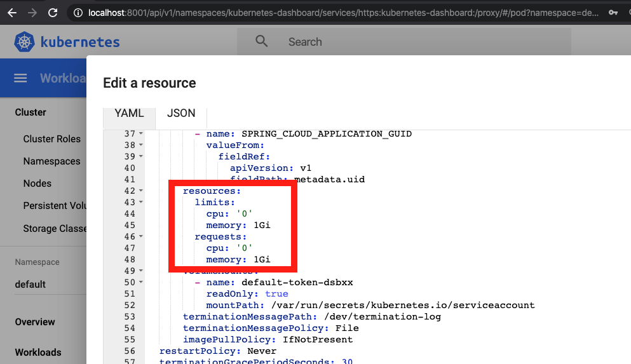The height and width of the screenshot is (364, 631).
Task: Click the dashboard Search field
Action: point(404,42)
